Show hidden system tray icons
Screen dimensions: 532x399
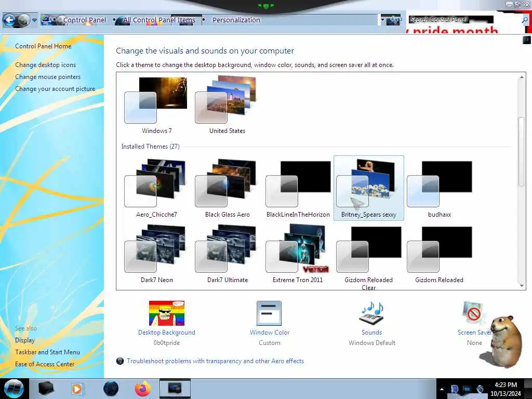pyautogui.click(x=442, y=389)
